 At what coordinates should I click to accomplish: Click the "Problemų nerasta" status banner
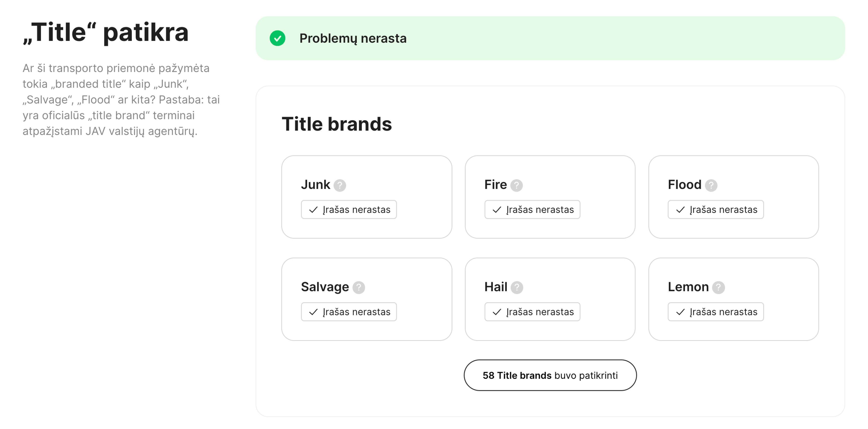pyautogui.click(x=550, y=38)
